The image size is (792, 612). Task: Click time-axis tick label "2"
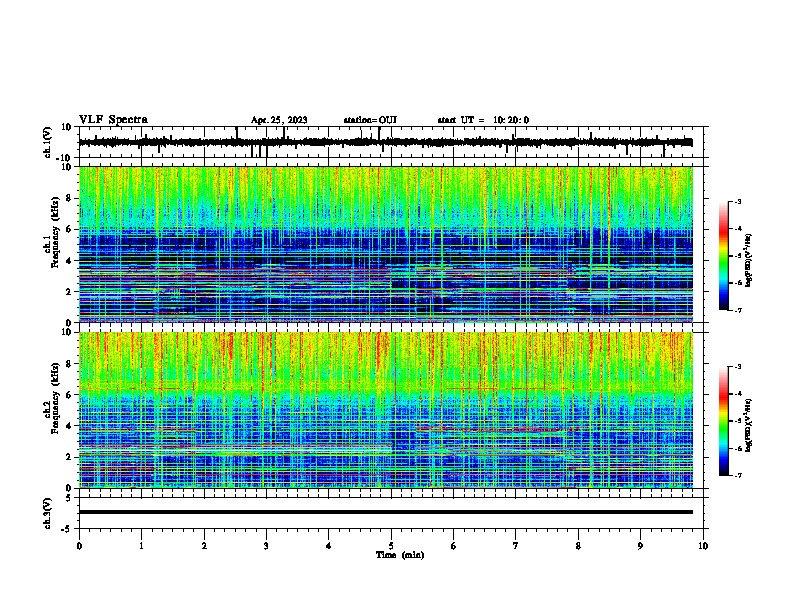pos(204,546)
